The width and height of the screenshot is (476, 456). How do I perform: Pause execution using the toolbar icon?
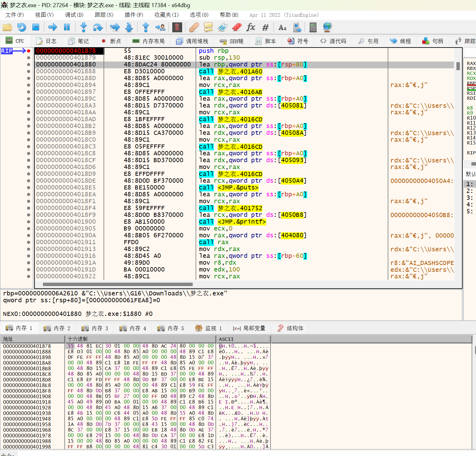[x=67, y=27]
